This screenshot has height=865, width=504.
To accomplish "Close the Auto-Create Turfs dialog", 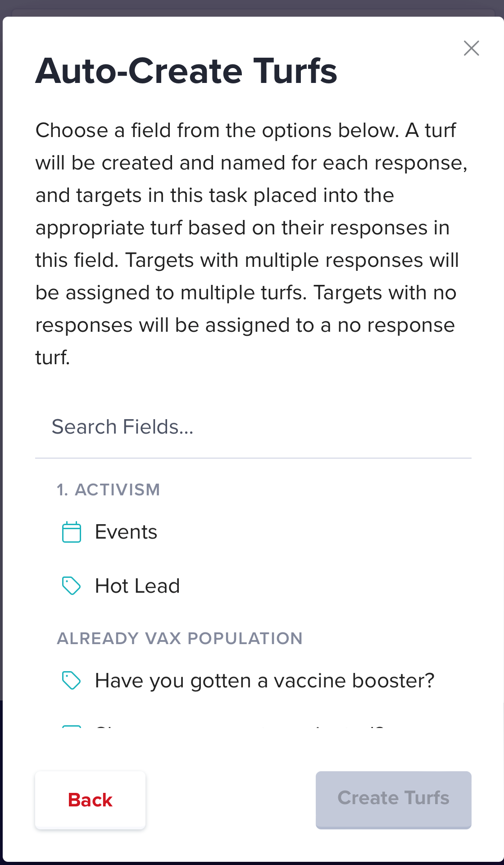I will coord(471,48).
